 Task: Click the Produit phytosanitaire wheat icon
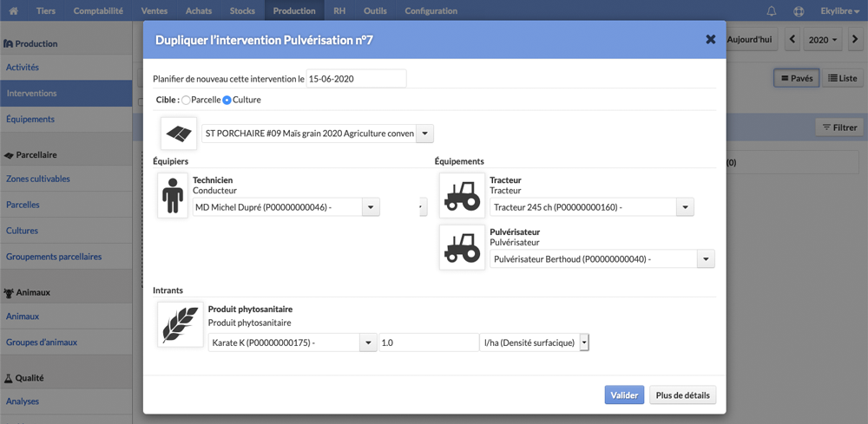click(181, 324)
